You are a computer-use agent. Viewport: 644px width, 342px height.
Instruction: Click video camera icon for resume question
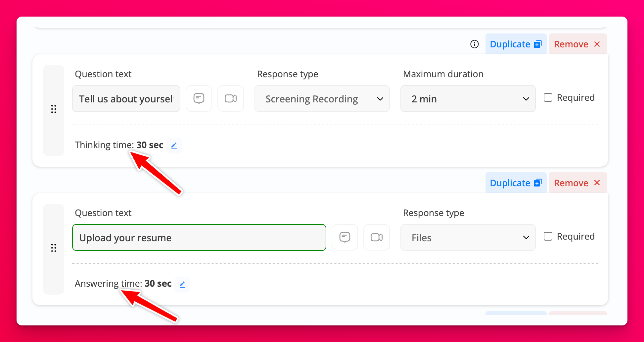point(377,237)
